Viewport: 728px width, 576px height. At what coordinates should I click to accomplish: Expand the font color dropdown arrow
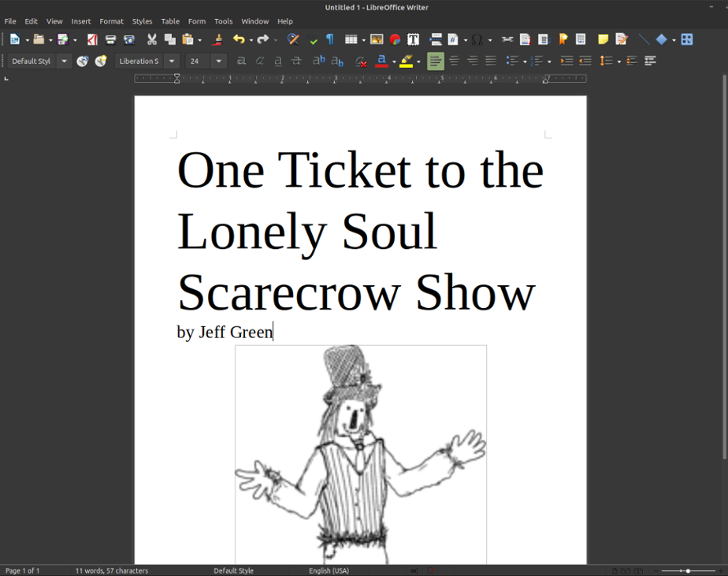392,61
